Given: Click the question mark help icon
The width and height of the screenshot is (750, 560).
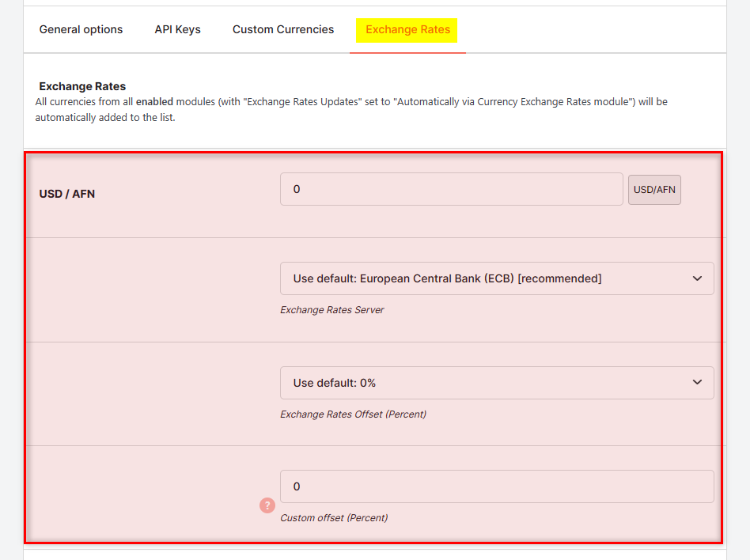Looking at the screenshot, I should [267, 505].
